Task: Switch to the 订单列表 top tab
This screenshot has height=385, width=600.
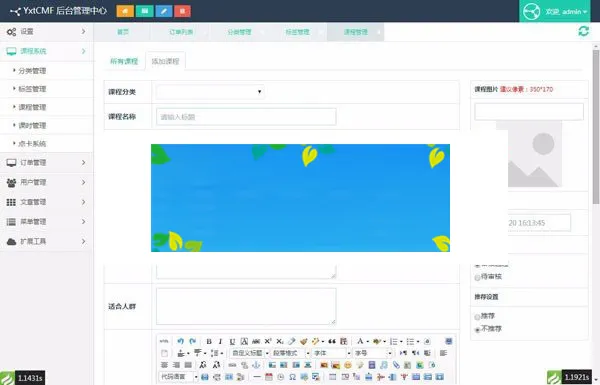Action: point(181,32)
